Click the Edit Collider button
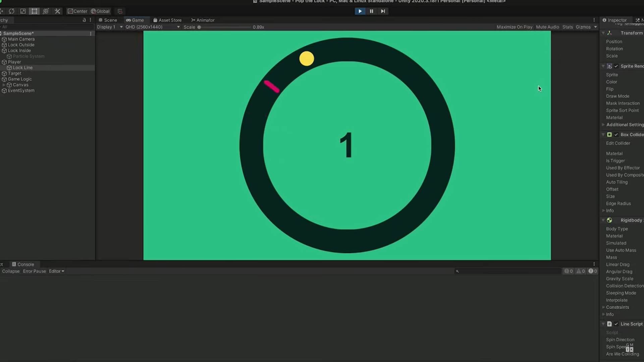Image resolution: width=644 pixels, height=362 pixels. [618, 143]
